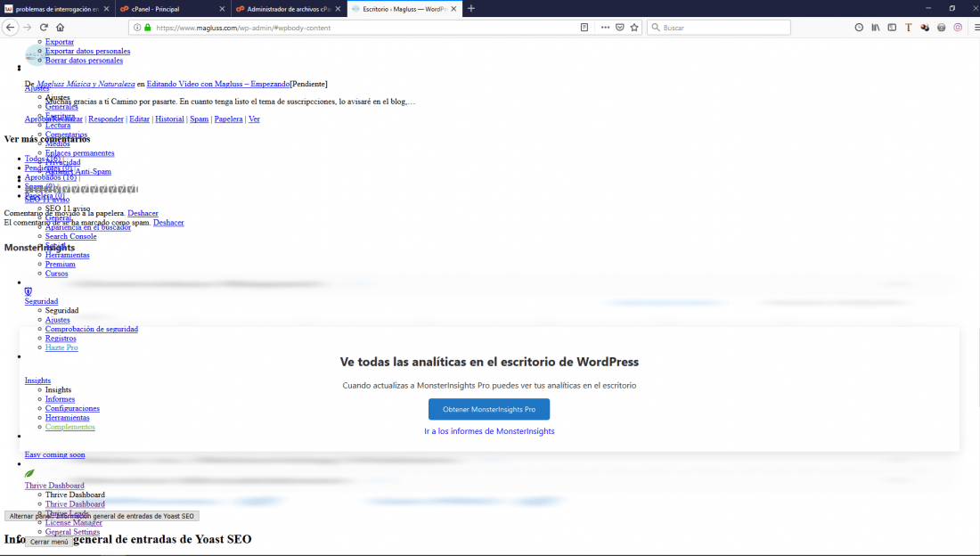Viewport: 980px width, 556px height.
Task: Go back to the previous page
Action: click(x=10, y=28)
